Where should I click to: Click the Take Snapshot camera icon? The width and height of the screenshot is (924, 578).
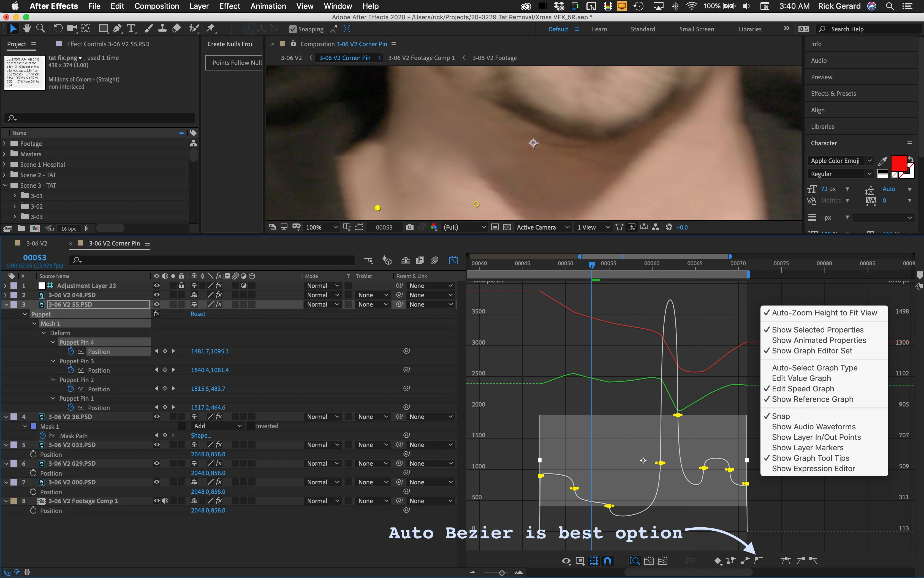pos(409,227)
